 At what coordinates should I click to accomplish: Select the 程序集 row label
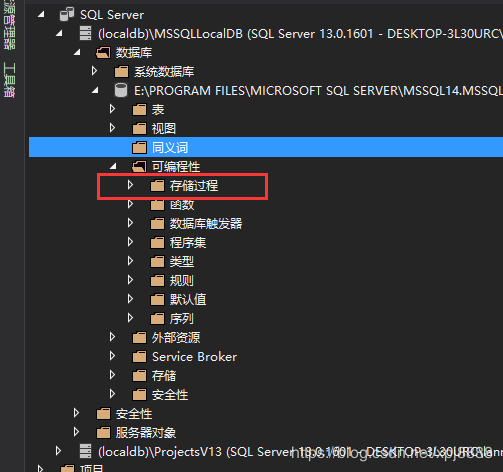tap(188, 242)
